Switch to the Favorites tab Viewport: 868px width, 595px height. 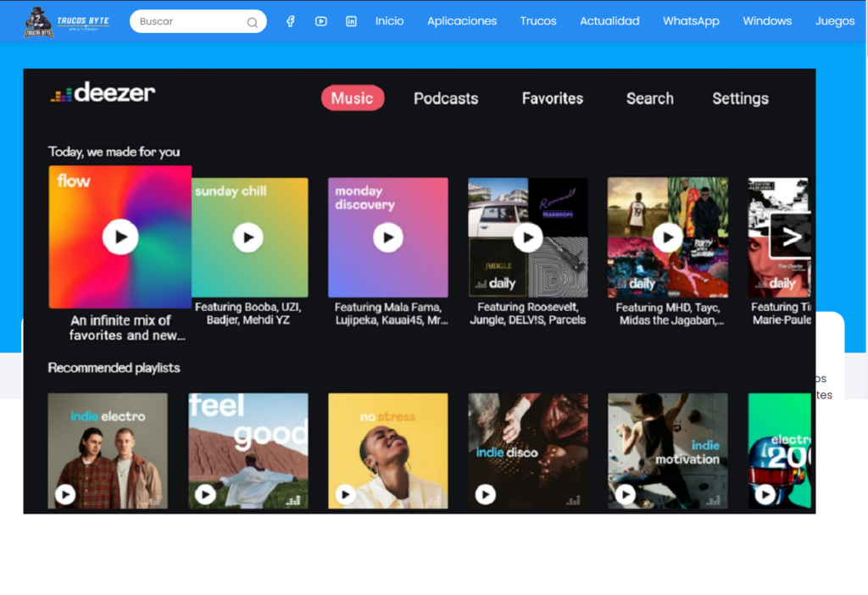(x=553, y=98)
